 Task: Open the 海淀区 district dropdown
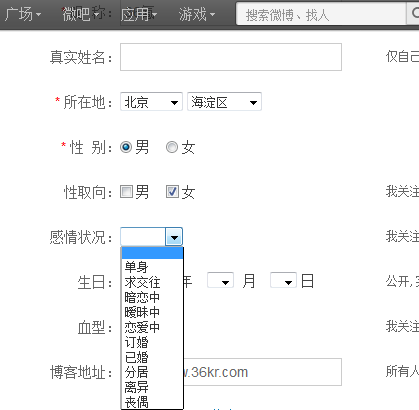224,102
